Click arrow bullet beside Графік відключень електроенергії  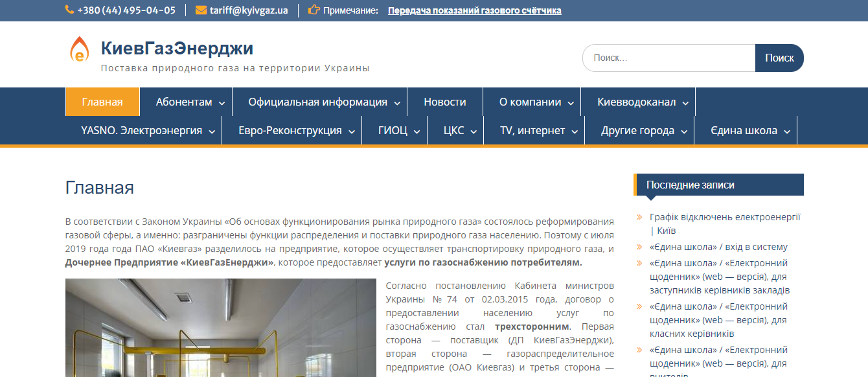(640, 218)
